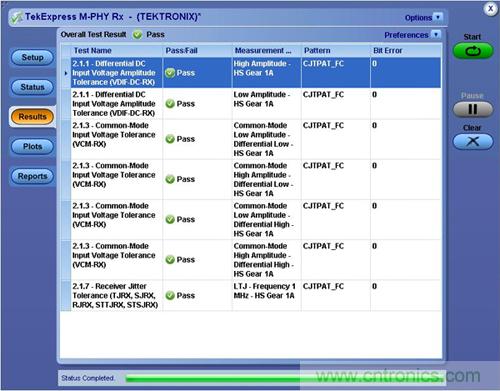Click the TekExpress checkmark logo icon
500x391 pixels.
(x=17, y=17)
